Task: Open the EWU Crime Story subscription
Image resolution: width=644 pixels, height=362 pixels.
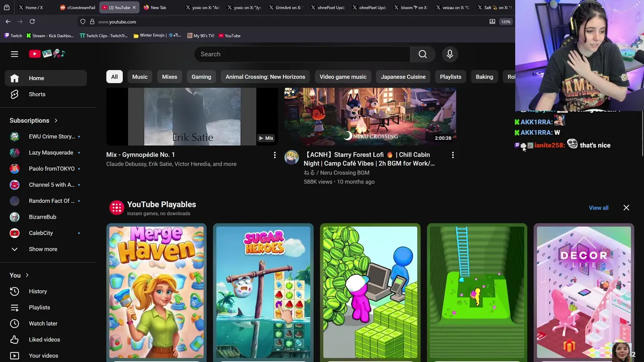Action: (x=46, y=136)
